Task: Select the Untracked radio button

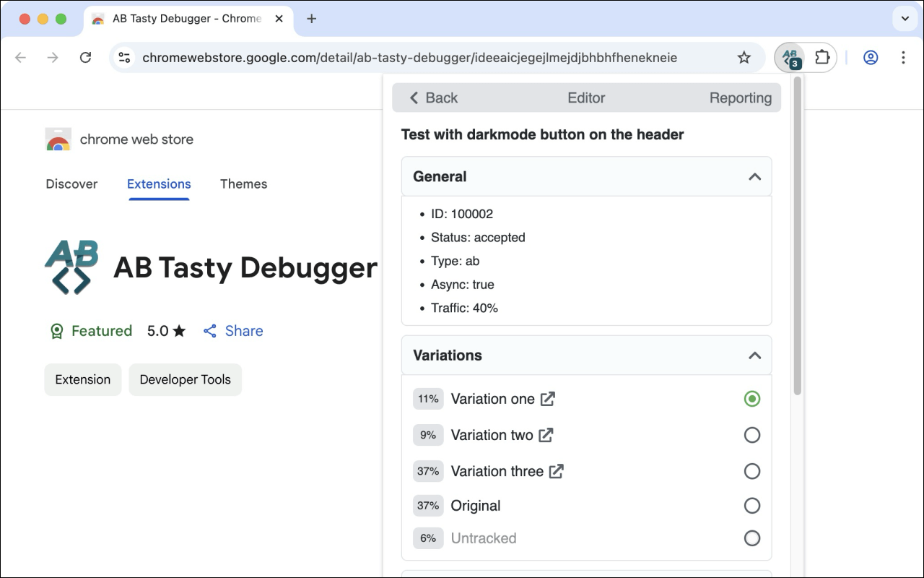Action: click(x=752, y=538)
